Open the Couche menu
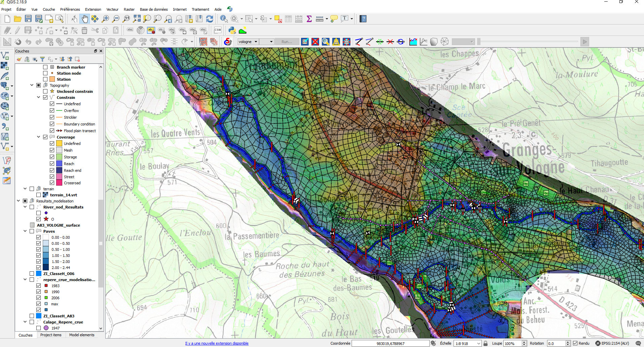Image resolution: width=644 pixels, height=347 pixels. coord(49,9)
